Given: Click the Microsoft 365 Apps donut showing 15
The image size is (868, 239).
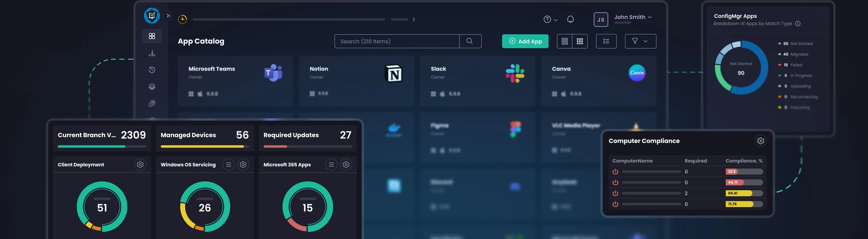Looking at the screenshot, I should coord(308,207).
